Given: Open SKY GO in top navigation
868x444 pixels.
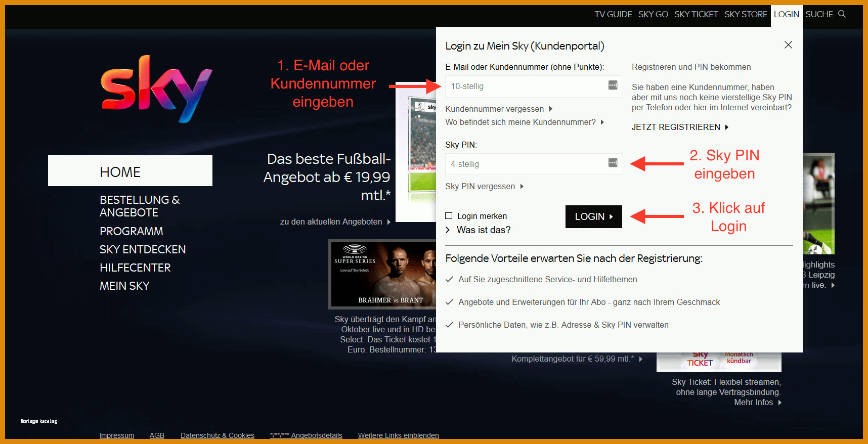Looking at the screenshot, I should pos(653,14).
